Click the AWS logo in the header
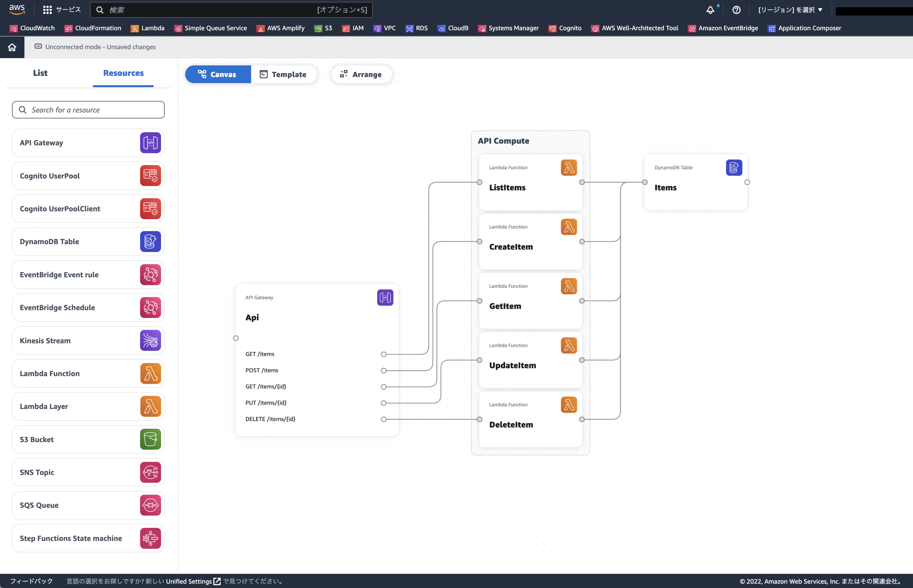This screenshot has width=913, height=588. pos(17,10)
